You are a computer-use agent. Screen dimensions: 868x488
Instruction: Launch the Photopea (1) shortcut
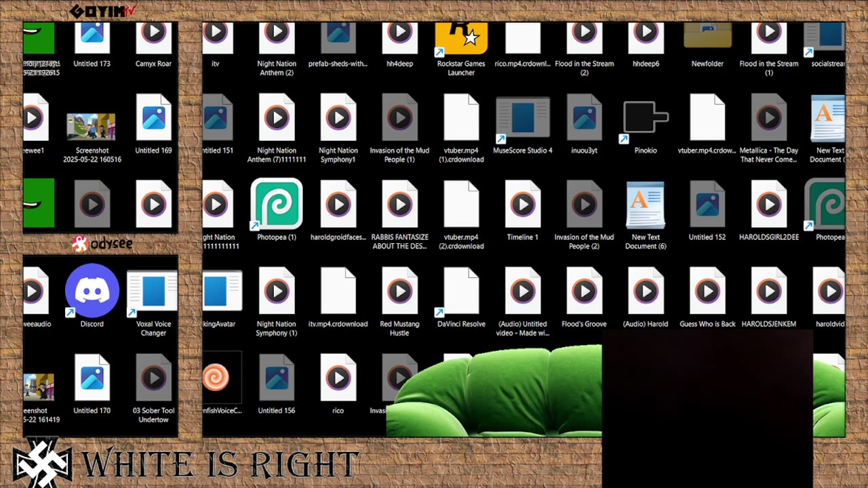277,204
